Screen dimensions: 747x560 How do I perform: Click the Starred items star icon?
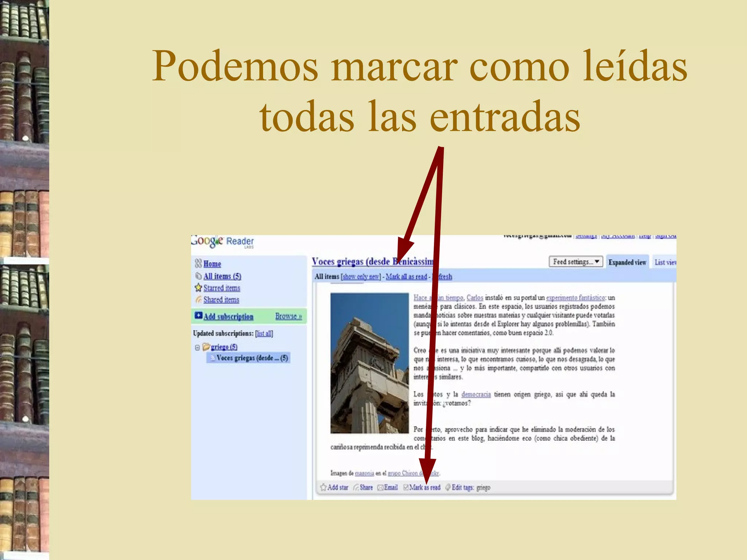click(x=198, y=288)
